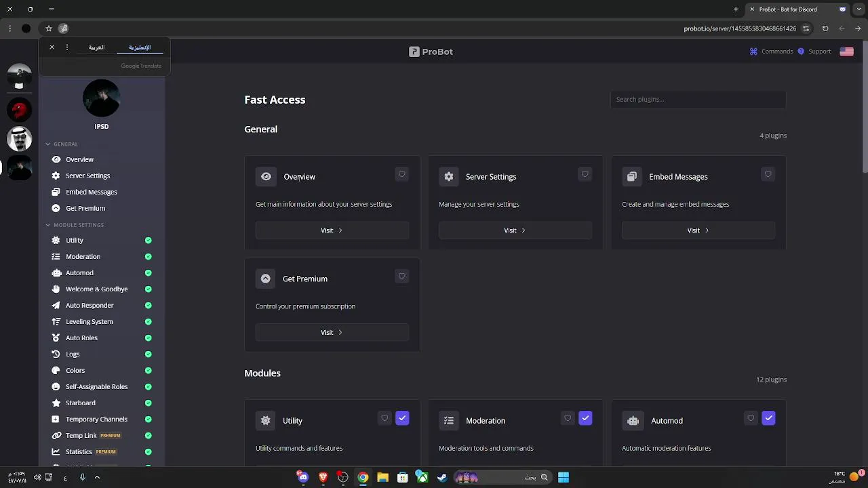Click the Starboard star icon in sidebar

point(56,403)
